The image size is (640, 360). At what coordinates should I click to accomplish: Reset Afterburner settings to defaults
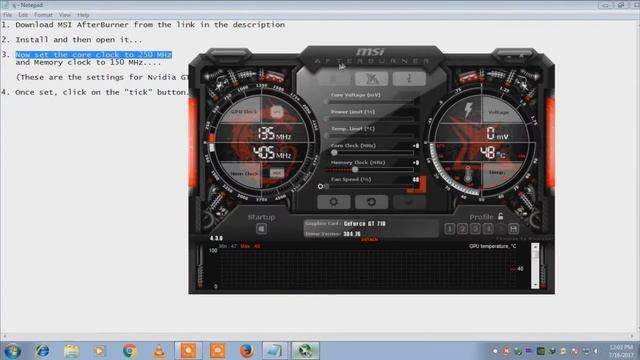(371, 202)
